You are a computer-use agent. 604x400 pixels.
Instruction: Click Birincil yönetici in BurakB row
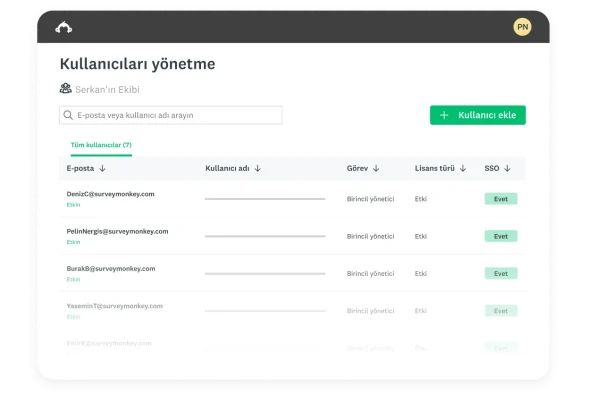[370, 274]
